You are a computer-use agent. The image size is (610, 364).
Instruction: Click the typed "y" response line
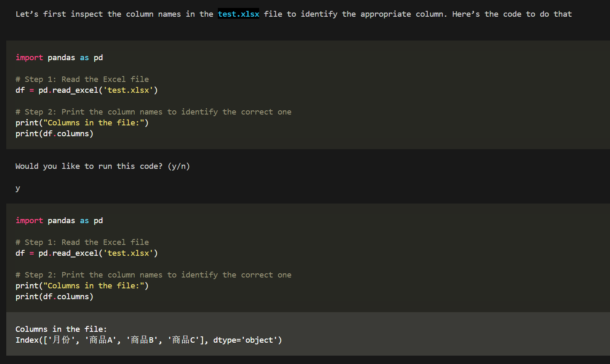click(18, 188)
